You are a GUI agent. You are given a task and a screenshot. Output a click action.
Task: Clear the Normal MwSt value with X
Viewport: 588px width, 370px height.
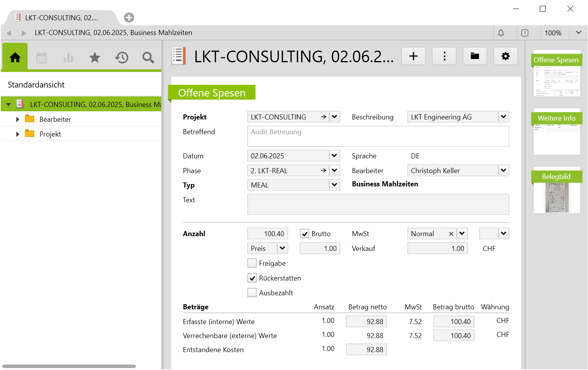pos(451,234)
